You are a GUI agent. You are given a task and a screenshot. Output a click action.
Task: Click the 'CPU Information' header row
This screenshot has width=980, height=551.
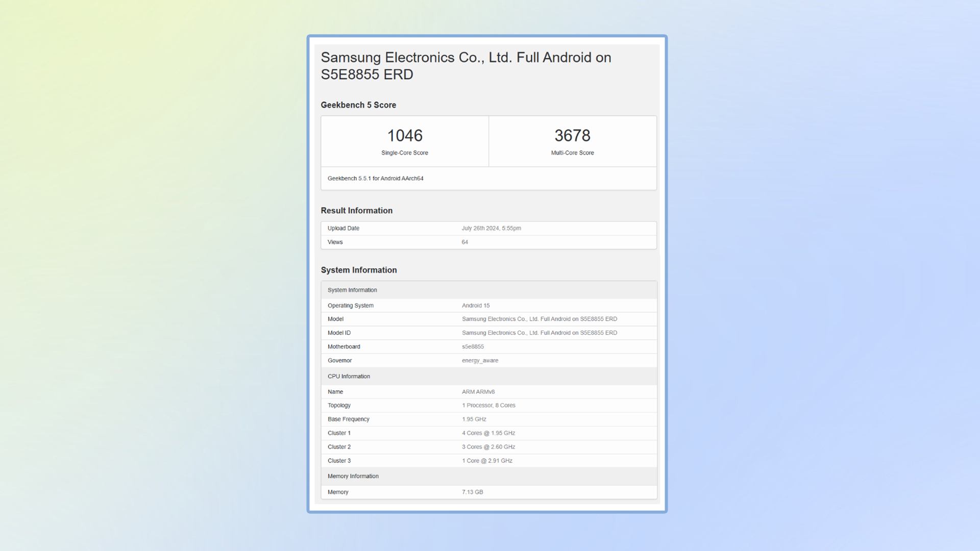(x=488, y=377)
